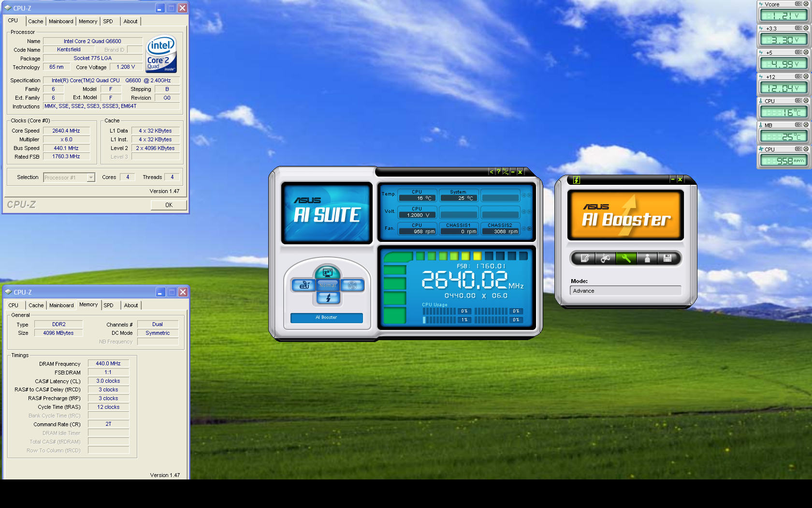Click the DRAM Frequency value 440.0 MHz
Viewport: 812px width, 508px height.
coord(108,363)
